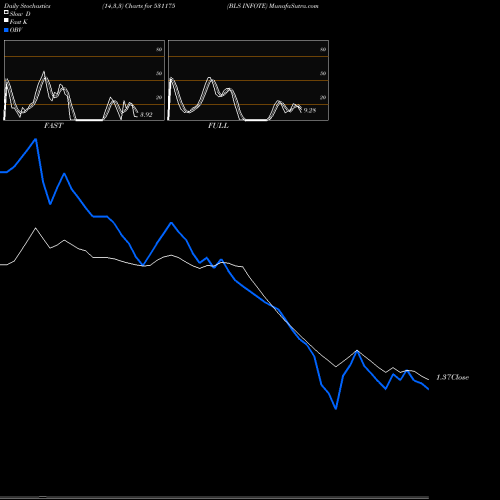This screenshot has height=500, width=500.
Task: Click the 80 level label in FAST chart
Action: coord(159,49)
